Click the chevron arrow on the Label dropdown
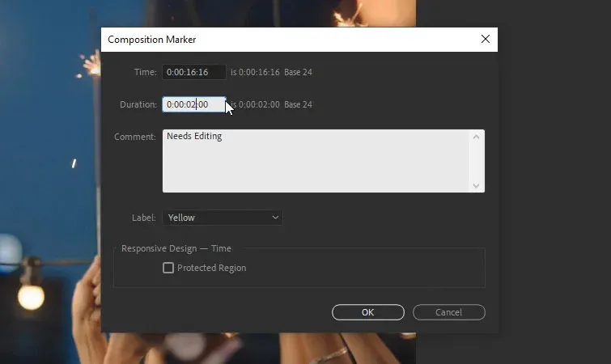This screenshot has height=364, width=611. (x=275, y=218)
